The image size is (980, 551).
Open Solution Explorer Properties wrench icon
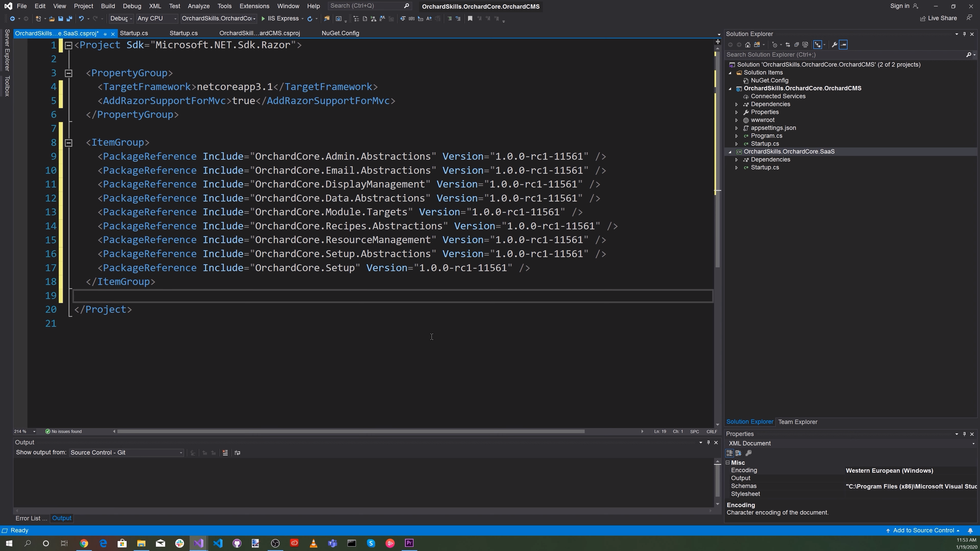[x=834, y=45]
